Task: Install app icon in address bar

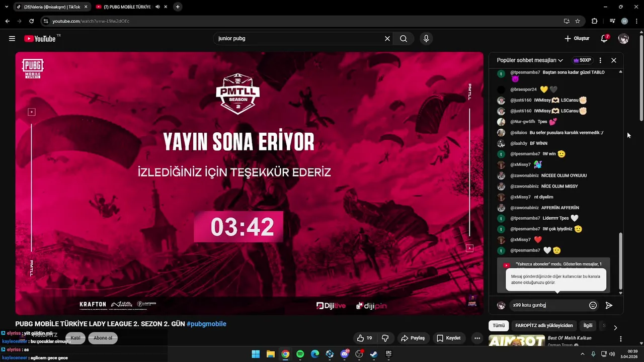Action: 567,21
